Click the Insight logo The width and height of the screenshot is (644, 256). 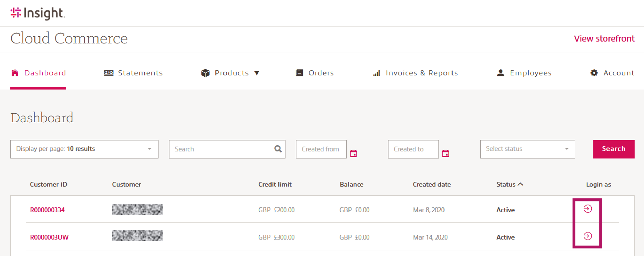38,13
